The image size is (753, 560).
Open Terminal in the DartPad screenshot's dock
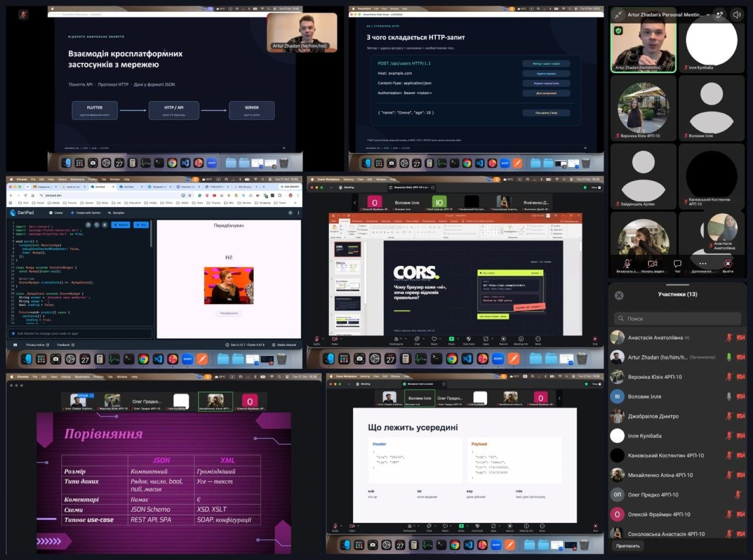128,359
